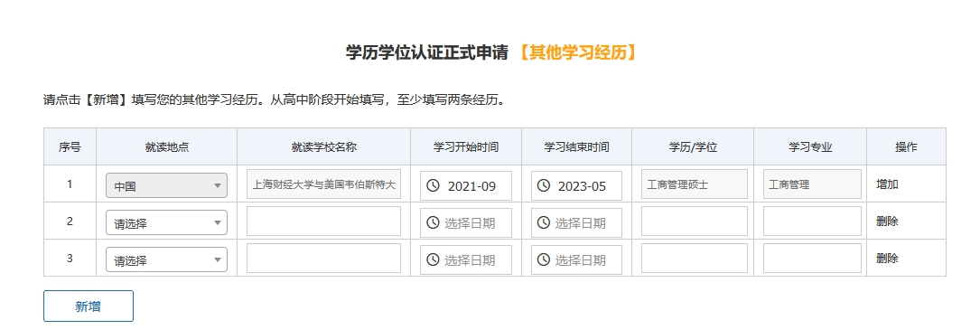This screenshot has width=980, height=330.
Task: Delete row 3 via 删除 link
Action: (888, 258)
